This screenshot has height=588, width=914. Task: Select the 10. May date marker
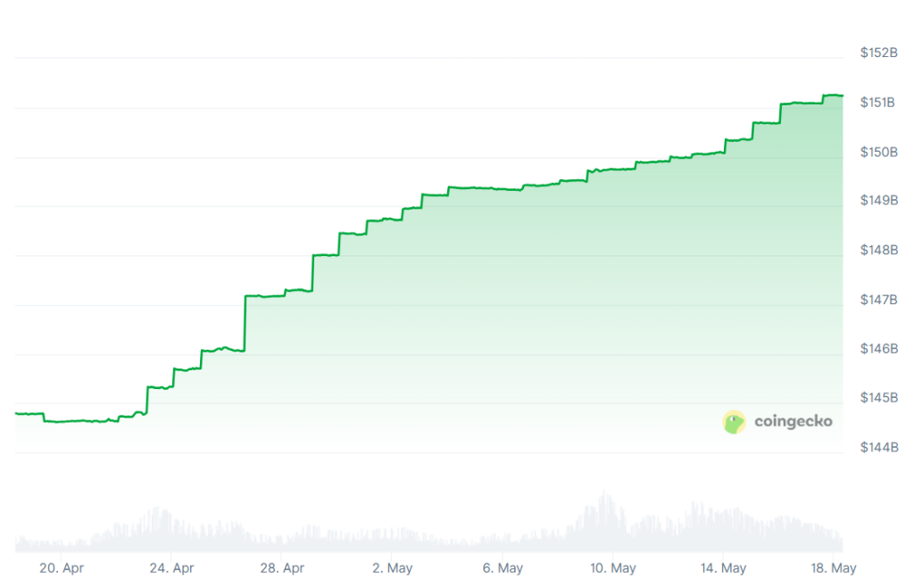coord(612,567)
